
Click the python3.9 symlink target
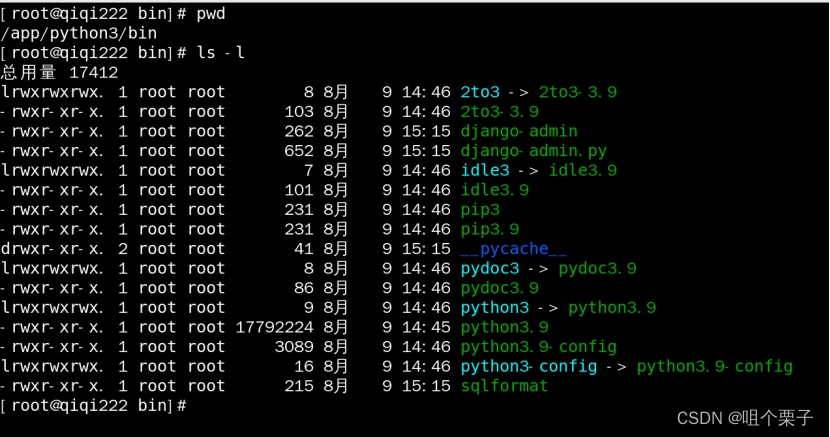pos(612,307)
